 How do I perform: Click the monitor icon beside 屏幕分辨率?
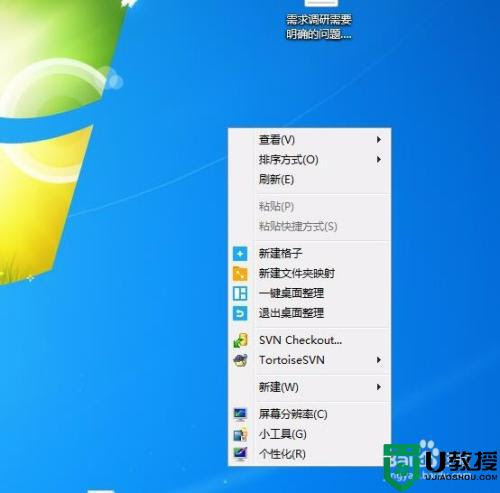coord(240,414)
